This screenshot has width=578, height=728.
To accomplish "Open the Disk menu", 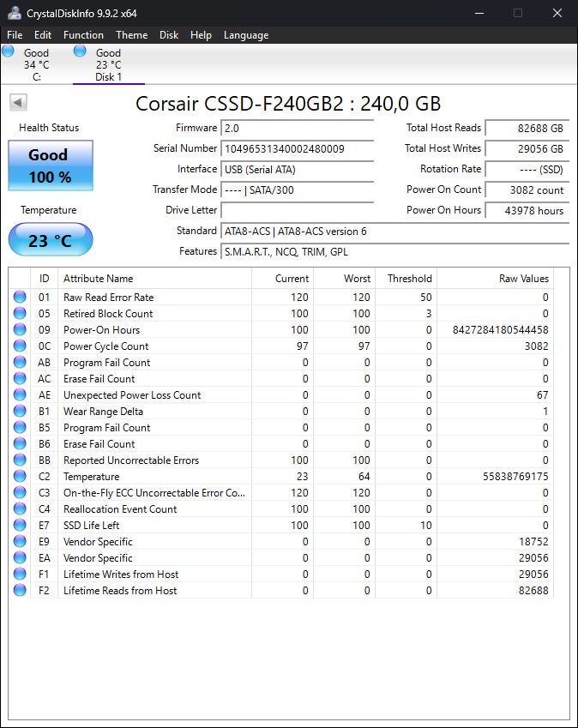I will click(x=169, y=35).
